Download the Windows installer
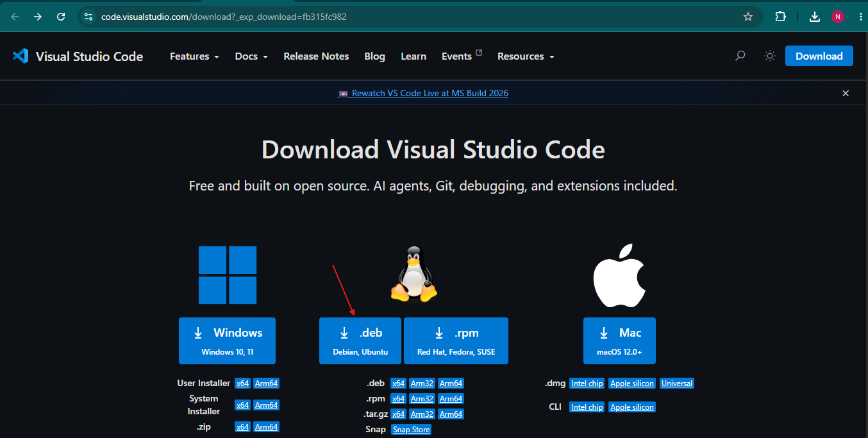868x438 pixels. point(227,341)
